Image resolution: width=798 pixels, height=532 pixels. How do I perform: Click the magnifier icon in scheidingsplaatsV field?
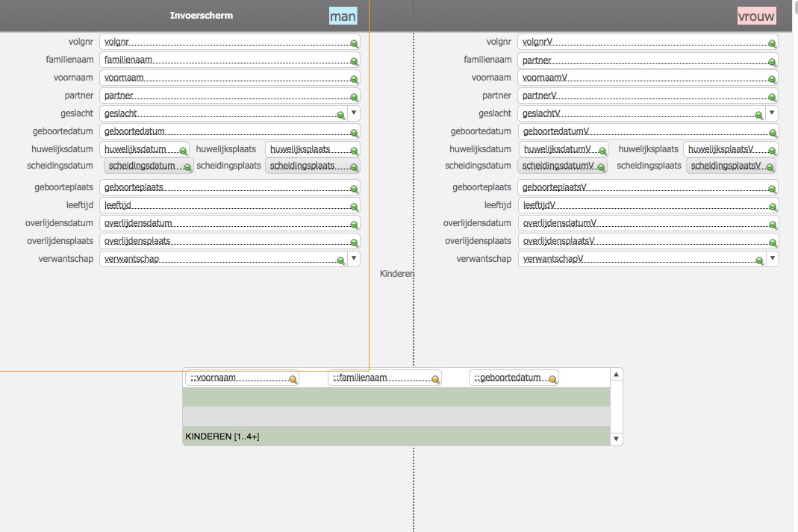[x=770, y=167]
